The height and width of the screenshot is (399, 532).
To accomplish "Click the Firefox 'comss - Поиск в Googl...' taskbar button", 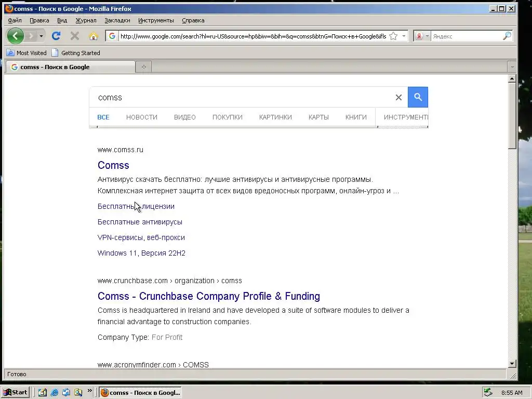I will [140, 393].
